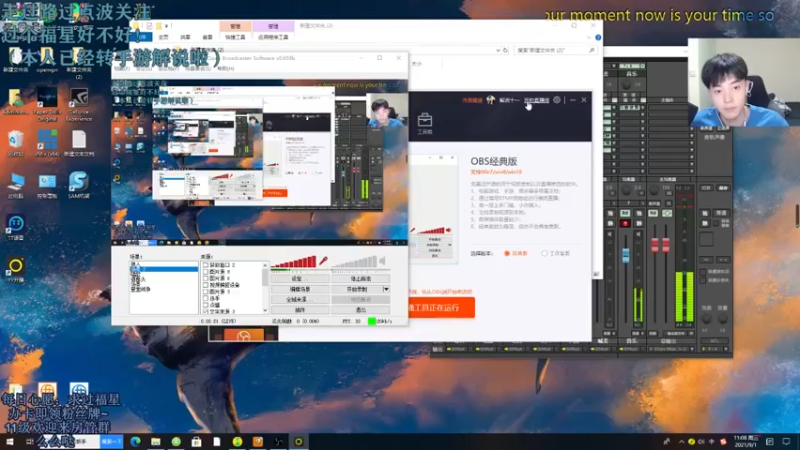This screenshot has width=800, height=450.
Task: Open the SAM机架 desktop shortcut
Action: pyautogui.click(x=79, y=185)
